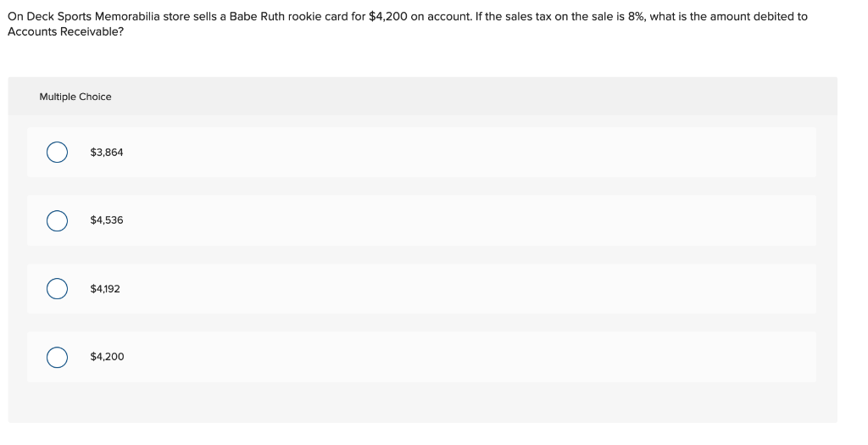Click the $4,192 answer label text
This screenshot has height=445, width=868.
105,289
